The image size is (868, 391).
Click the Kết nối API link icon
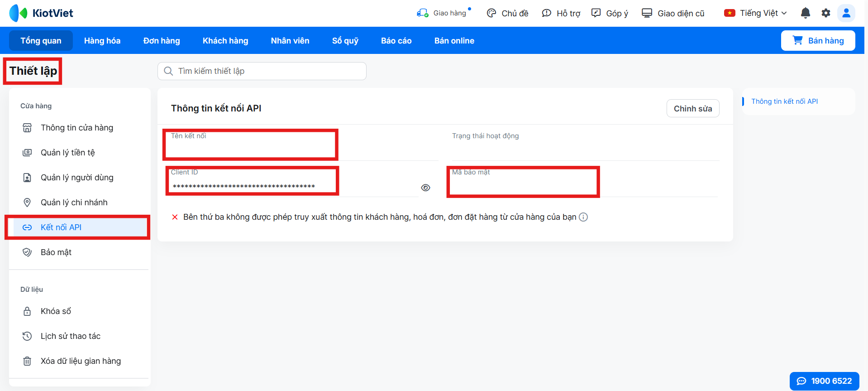click(27, 227)
